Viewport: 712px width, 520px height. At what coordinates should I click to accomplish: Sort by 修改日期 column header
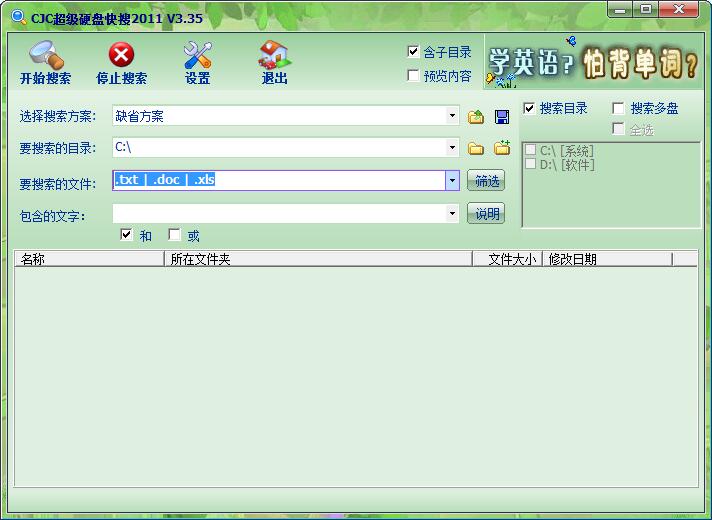point(607,259)
